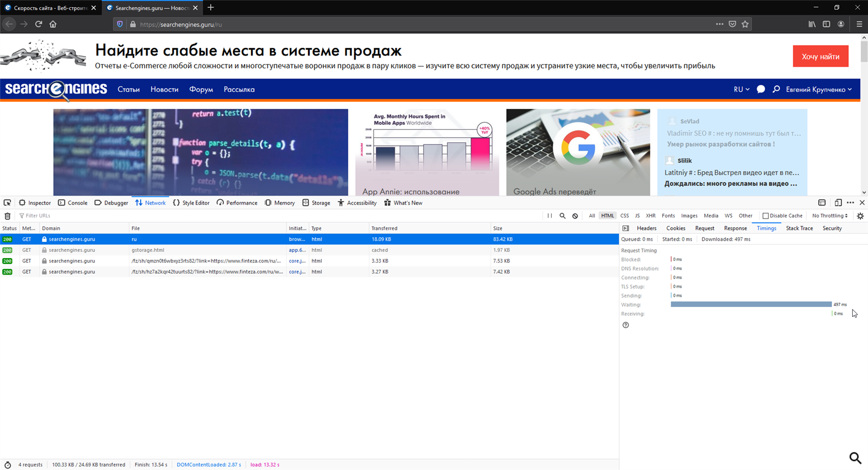The height and width of the screenshot is (470, 868).
Task: Open the network settings gear icon
Action: tap(860, 216)
